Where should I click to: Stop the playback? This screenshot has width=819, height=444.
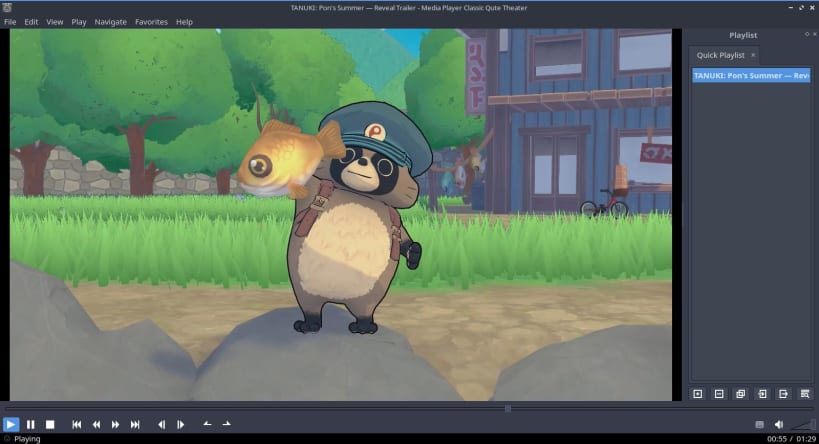(50, 424)
